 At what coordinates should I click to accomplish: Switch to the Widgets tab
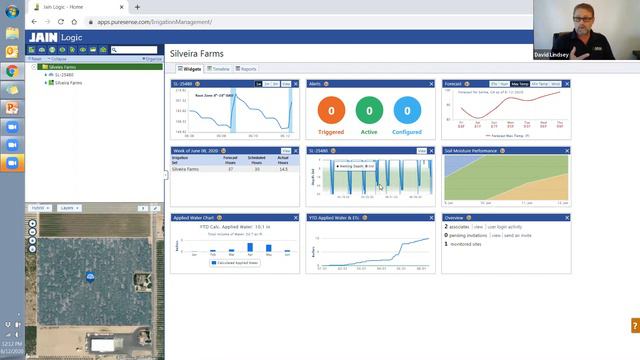189,69
